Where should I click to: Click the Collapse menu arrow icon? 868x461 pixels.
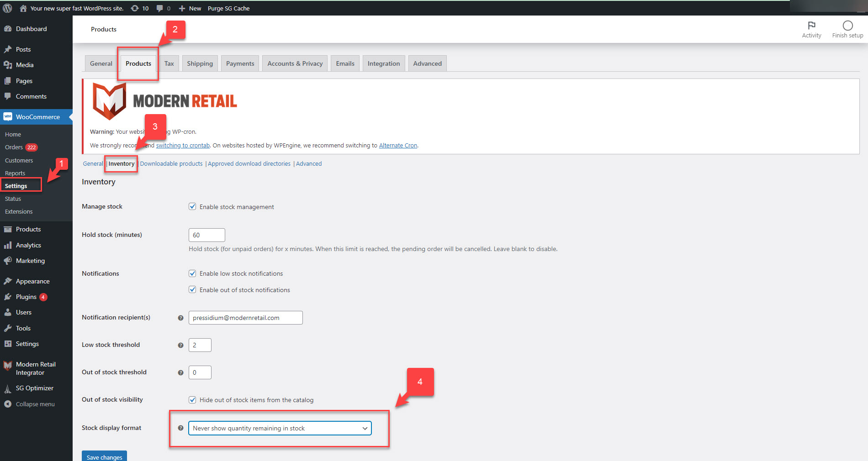[x=8, y=404]
